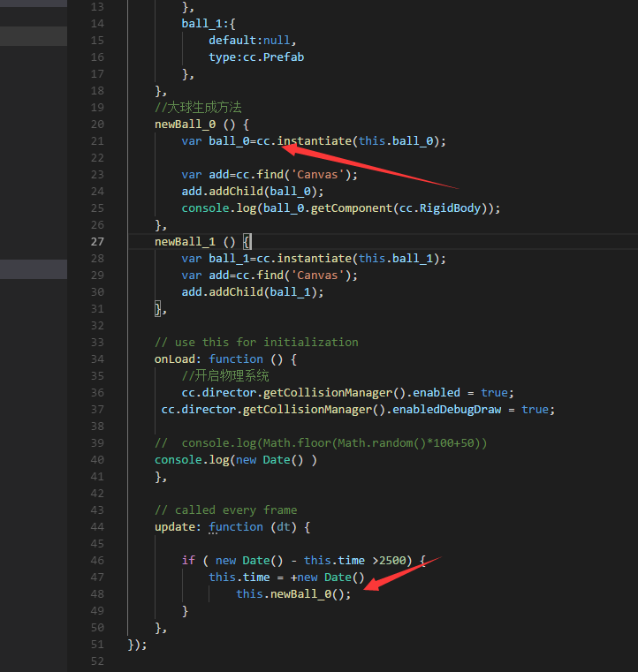Click the "default:null," property line
Image resolution: width=638 pixels, height=672 pixels.
pyautogui.click(x=252, y=41)
